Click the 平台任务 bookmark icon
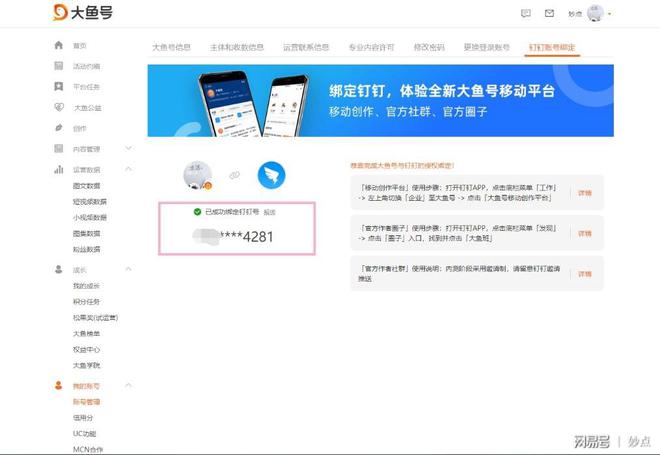 click(59, 86)
